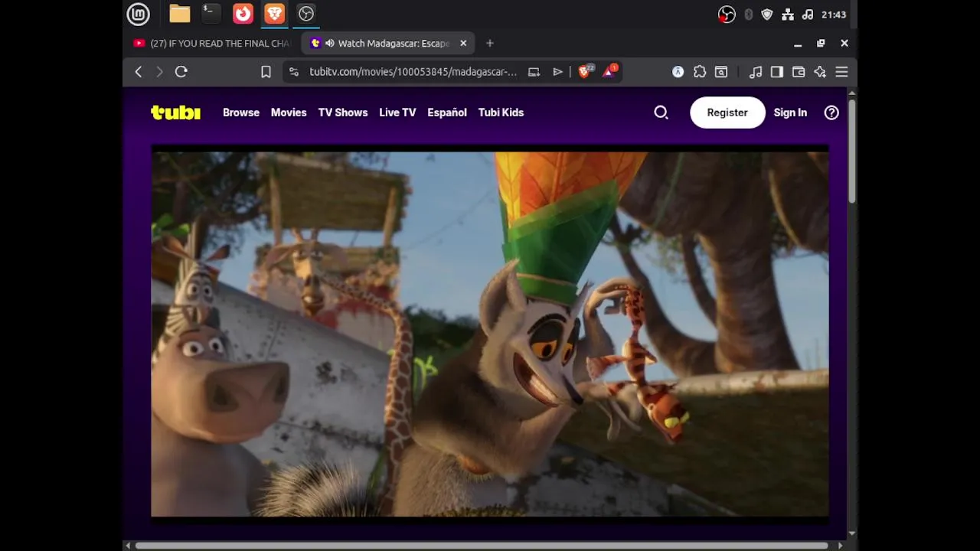Screen dimensions: 980x551
Task: Open Brave Rewards triangle icon
Action: click(x=609, y=71)
